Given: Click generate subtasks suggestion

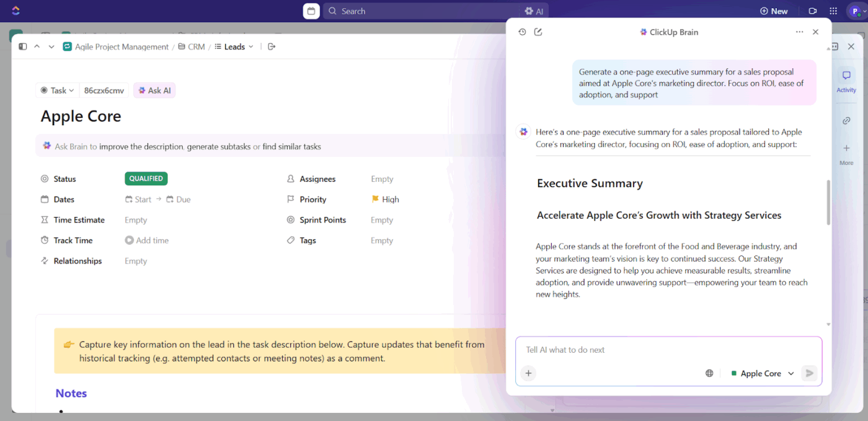Looking at the screenshot, I should click(219, 147).
